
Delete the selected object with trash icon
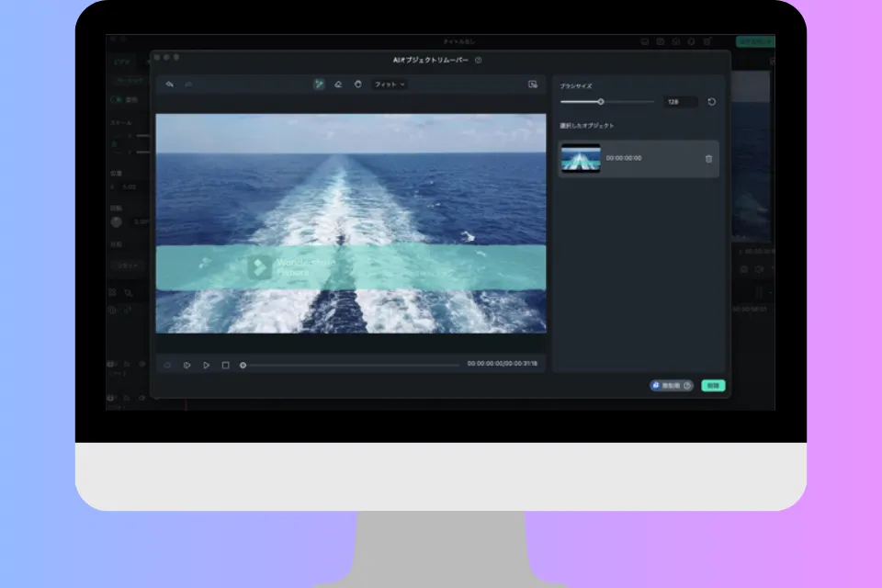pyautogui.click(x=708, y=159)
